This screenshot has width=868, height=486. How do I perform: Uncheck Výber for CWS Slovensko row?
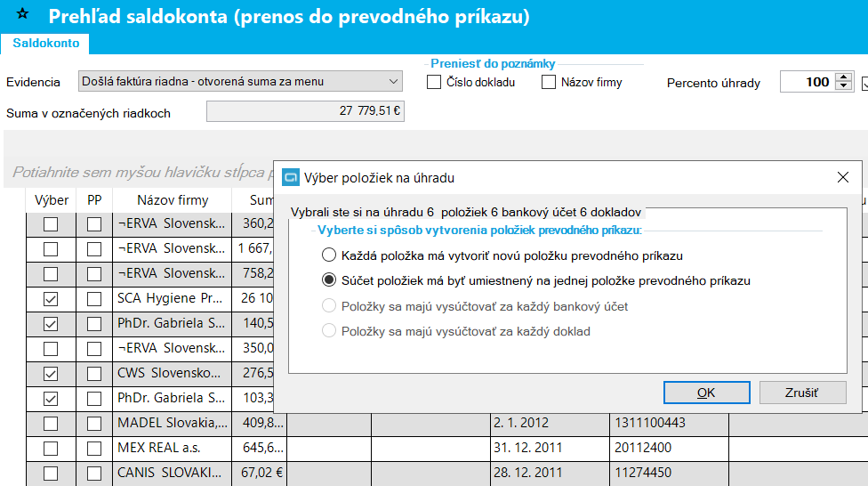point(51,373)
